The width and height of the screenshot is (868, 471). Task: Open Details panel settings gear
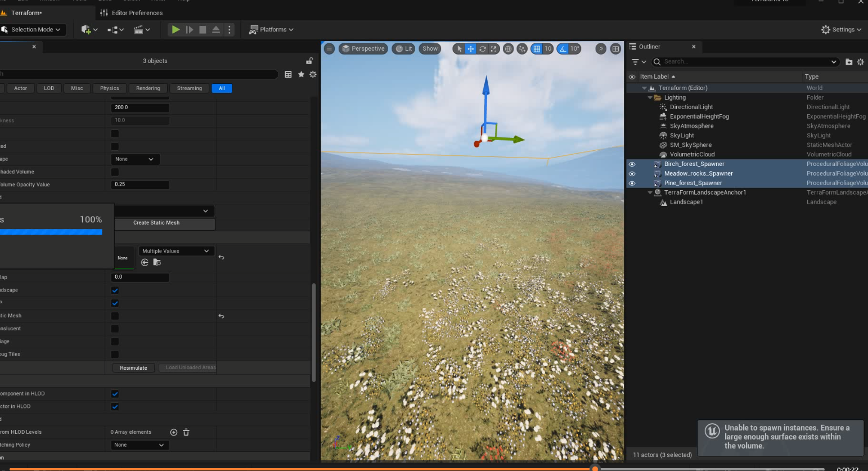tap(313, 74)
